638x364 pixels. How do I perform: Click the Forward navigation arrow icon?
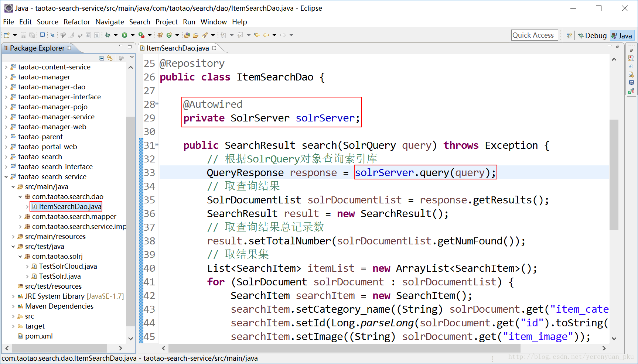point(283,35)
